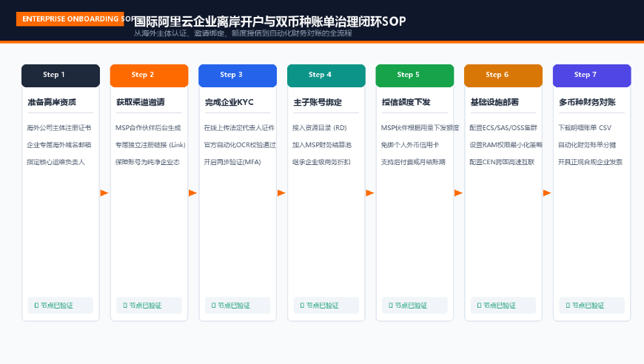Select the purple Step 7 header

pos(592,75)
